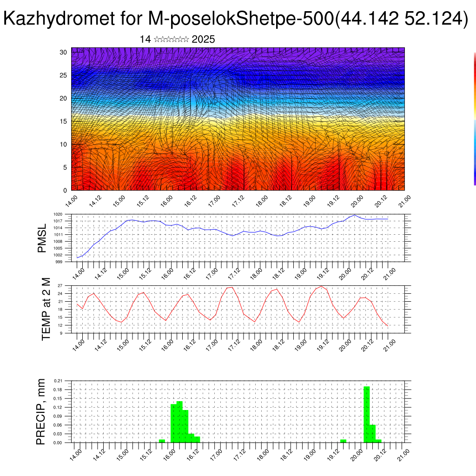Click the 18.00 time label under the PMSL chart
This screenshot has width=476, height=476.
(256, 273)
